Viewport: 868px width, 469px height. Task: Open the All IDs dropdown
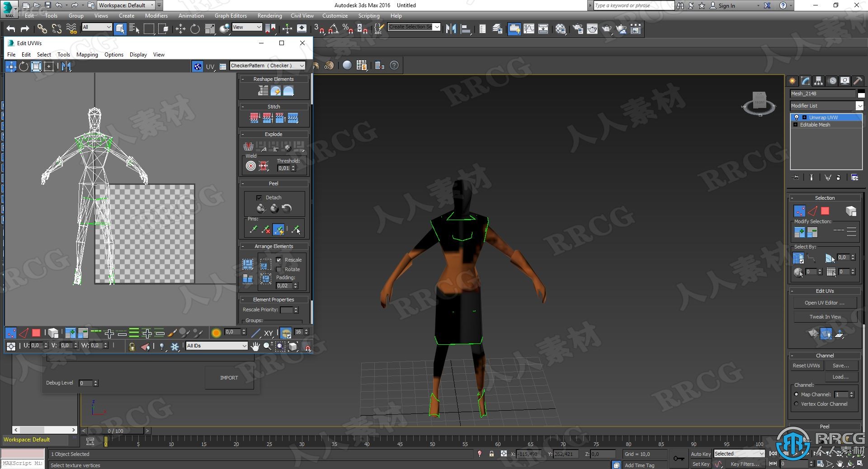coord(217,346)
